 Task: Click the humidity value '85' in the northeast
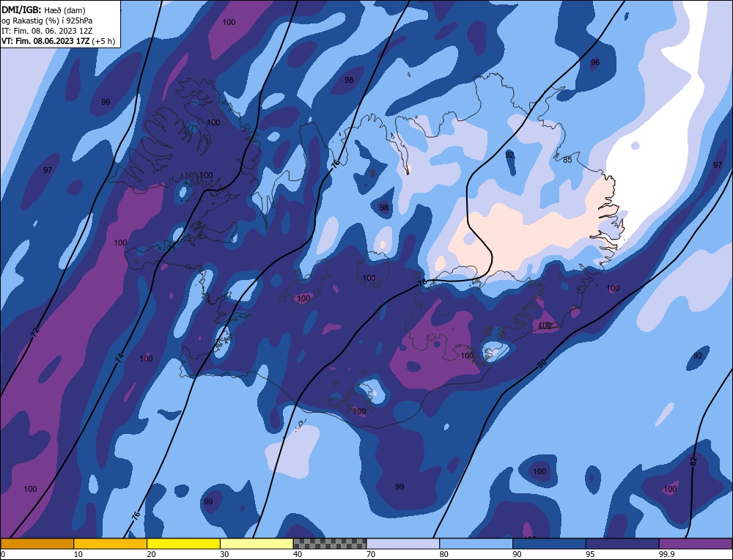pos(567,160)
